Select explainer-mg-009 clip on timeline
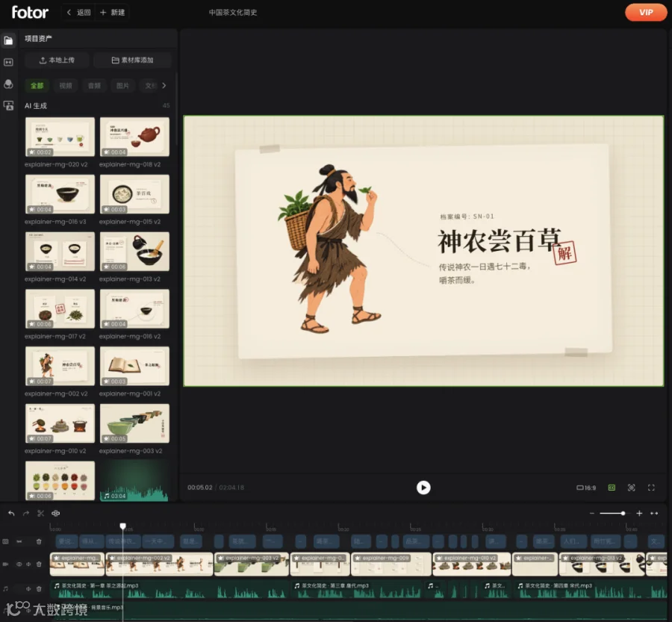The image size is (672, 622). pyautogui.click(x=391, y=564)
